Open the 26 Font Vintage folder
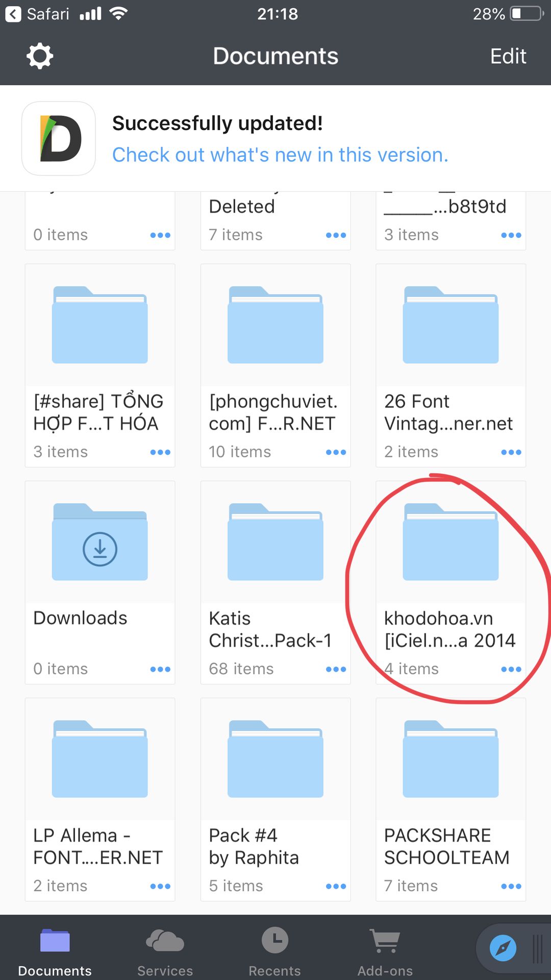 coord(450,326)
